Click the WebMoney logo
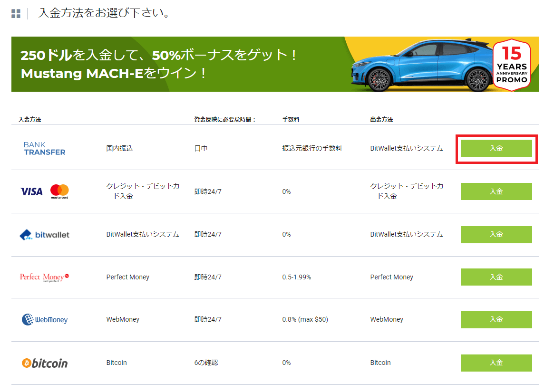The width and height of the screenshot is (554, 392). pyautogui.click(x=45, y=320)
